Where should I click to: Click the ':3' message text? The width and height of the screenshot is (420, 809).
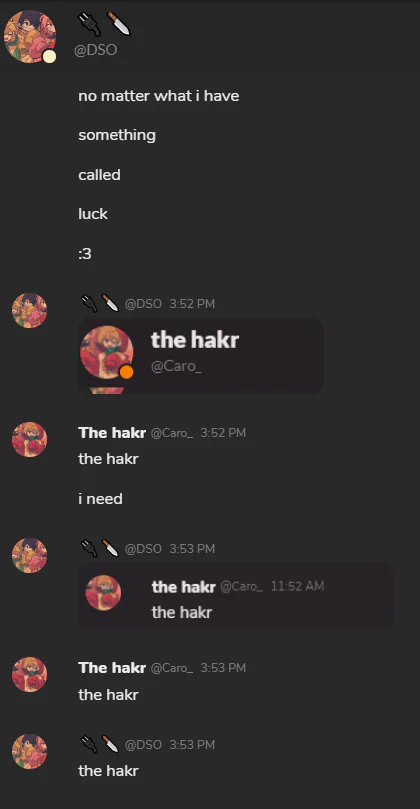(85, 254)
